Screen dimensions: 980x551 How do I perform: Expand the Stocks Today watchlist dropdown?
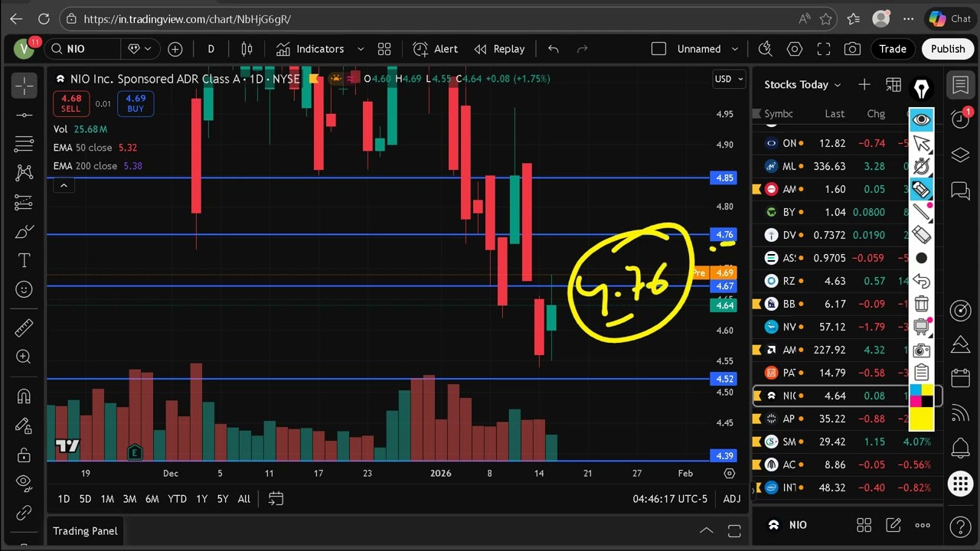tap(838, 85)
